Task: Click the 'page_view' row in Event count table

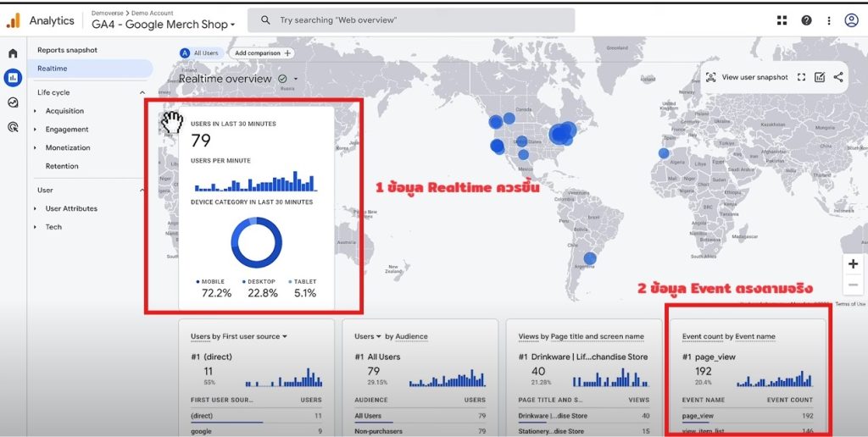Action: [748, 416]
